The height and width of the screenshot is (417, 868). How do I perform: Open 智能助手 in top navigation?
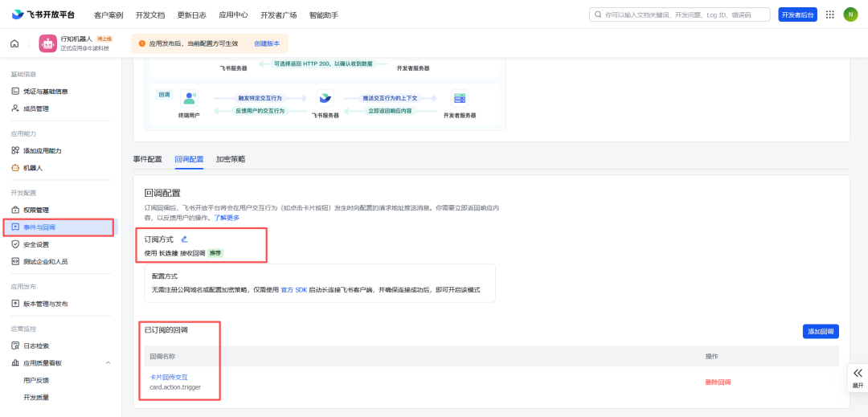(324, 15)
